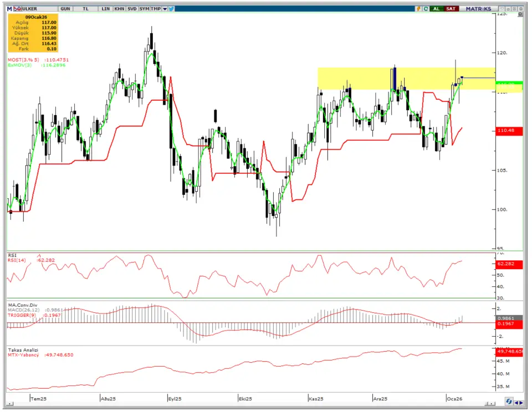
Task: Open the GUN period selector
Action: click(65, 9)
